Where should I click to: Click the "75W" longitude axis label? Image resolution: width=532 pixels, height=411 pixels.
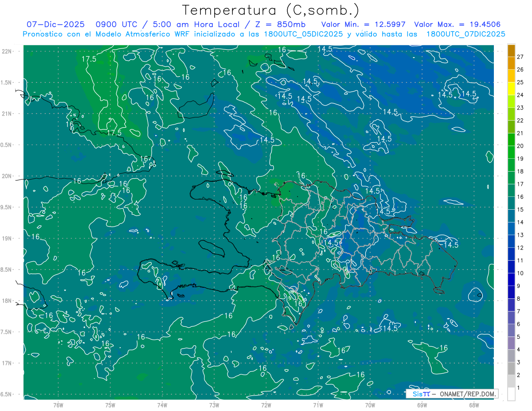[x=110, y=405]
